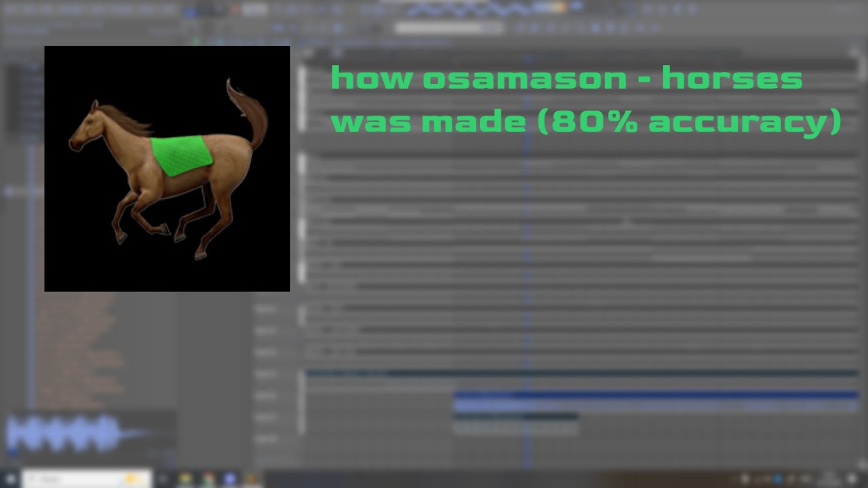Open the Windows Start button

9,479
